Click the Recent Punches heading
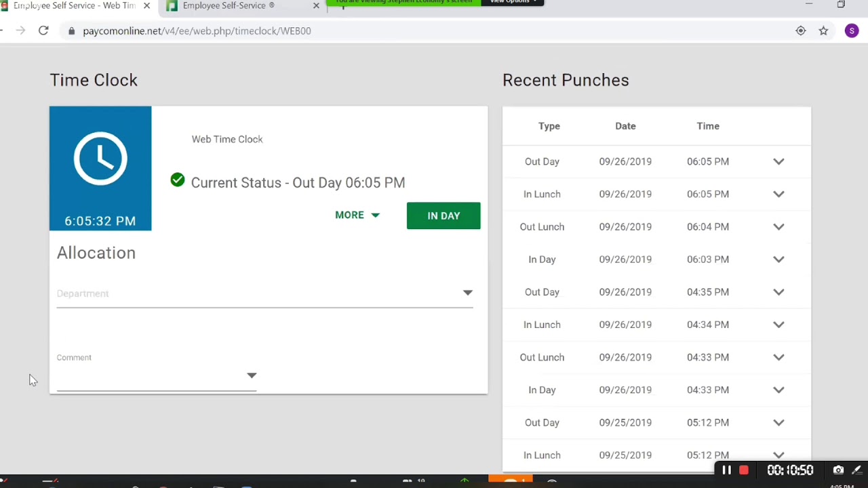868x488 pixels. coord(566,80)
